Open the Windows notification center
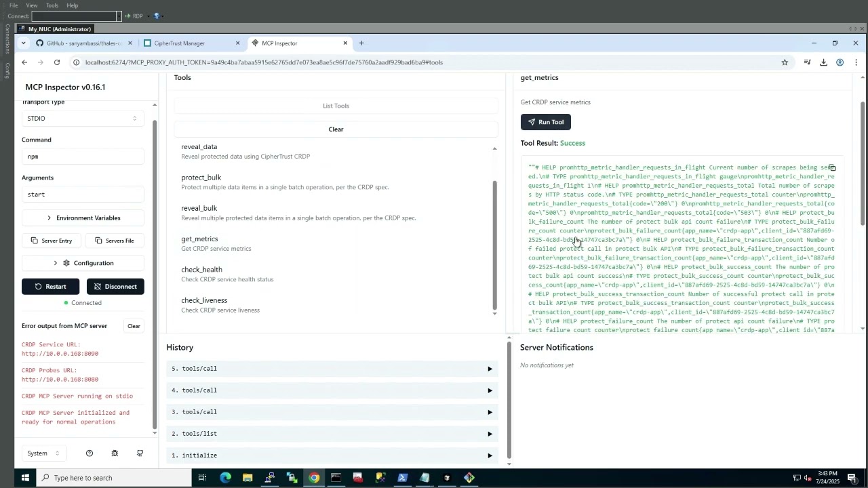This screenshot has height=488, width=868. pyautogui.click(x=852, y=478)
